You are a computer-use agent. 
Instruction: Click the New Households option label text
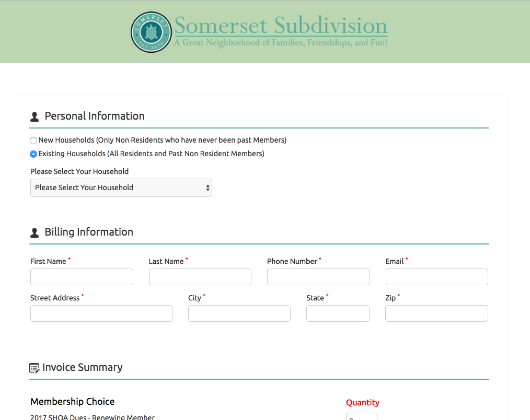click(x=163, y=140)
